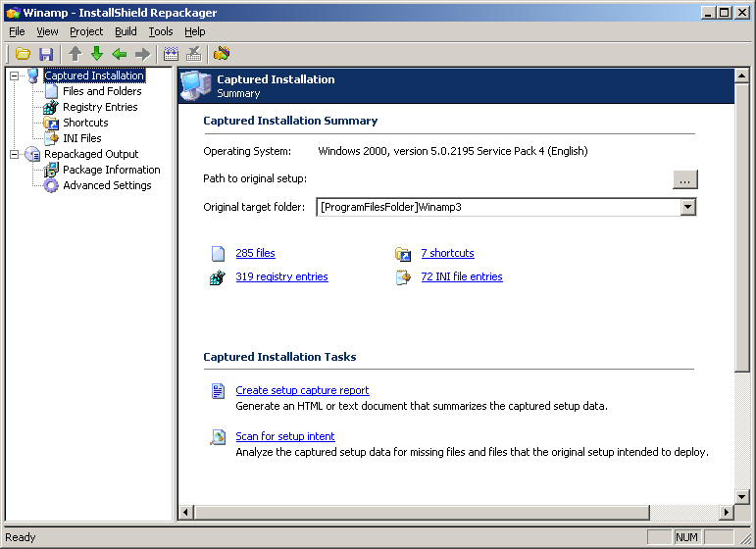Viewport: 756px width, 549px height.
Task: Open the 319 registry entries link
Action: click(281, 277)
